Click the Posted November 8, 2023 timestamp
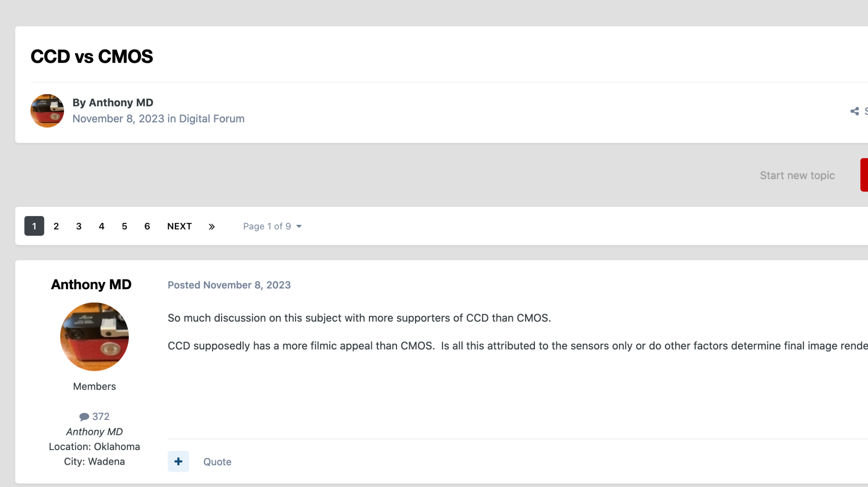The image size is (868, 487). [x=229, y=285]
